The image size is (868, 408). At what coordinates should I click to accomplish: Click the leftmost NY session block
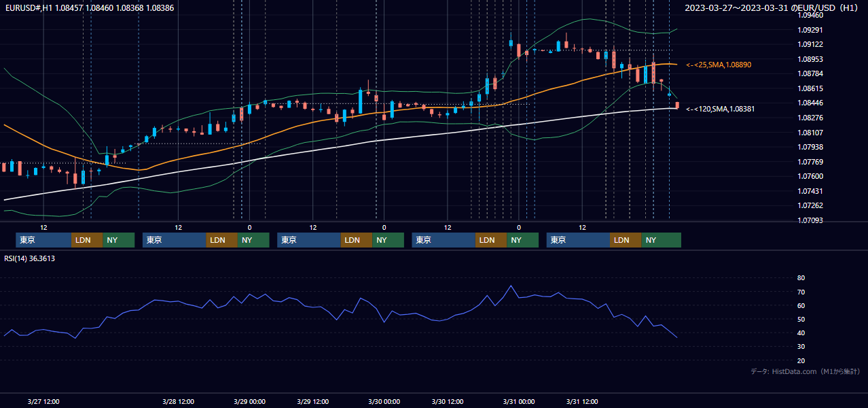pos(119,240)
